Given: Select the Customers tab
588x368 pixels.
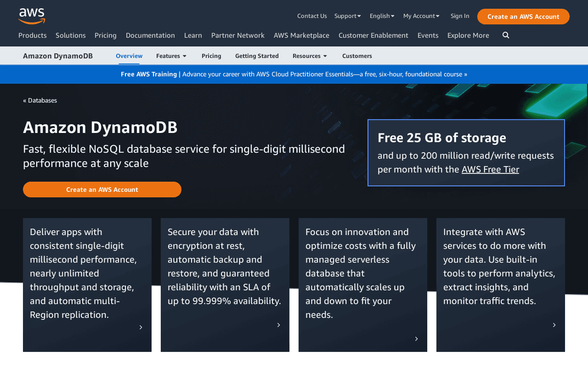Looking at the screenshot, I should tap(357, 56).
